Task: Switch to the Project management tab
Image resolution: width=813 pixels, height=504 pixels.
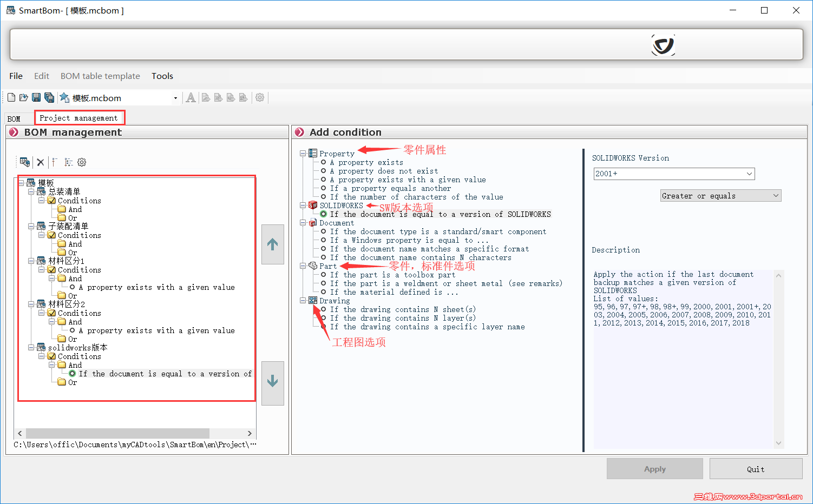Action: tap(79, 118)
